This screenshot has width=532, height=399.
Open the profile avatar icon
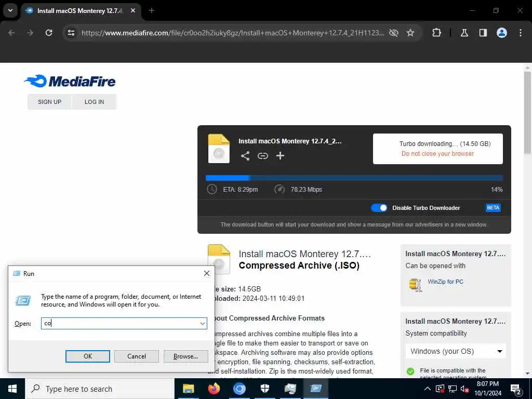click(x=502, y=33)
